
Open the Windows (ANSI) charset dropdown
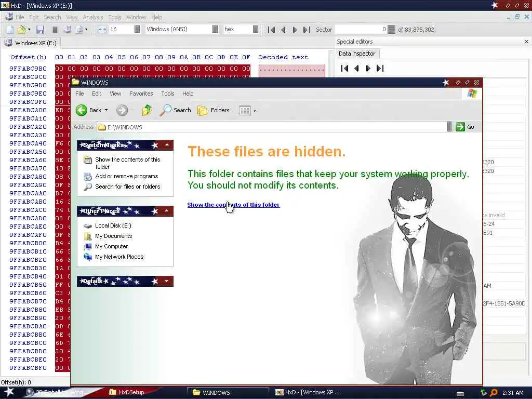point(215,29)
